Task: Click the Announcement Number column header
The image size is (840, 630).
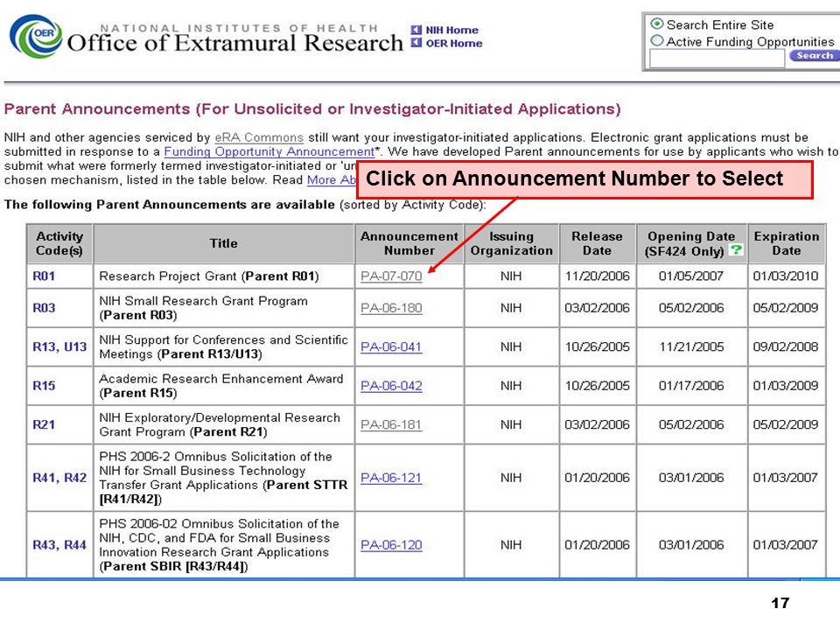Action: [x=409, y=243]
